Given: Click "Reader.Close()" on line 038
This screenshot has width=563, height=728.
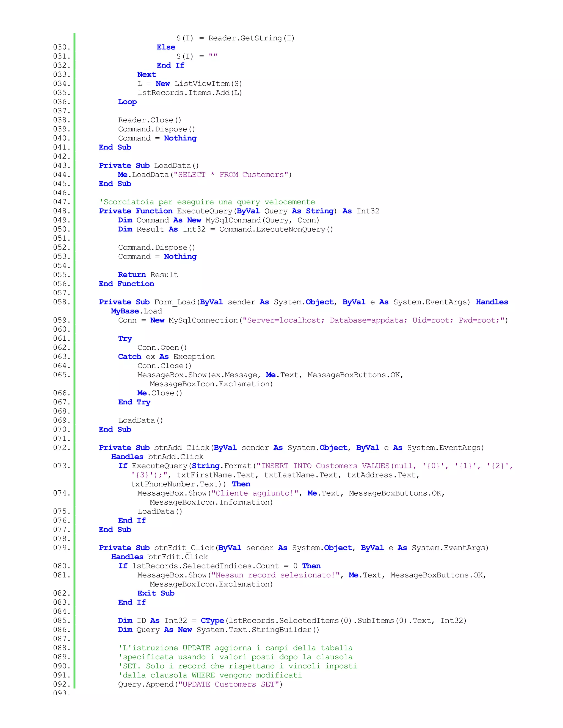Looking at the screenshot, I should [150, 120].
